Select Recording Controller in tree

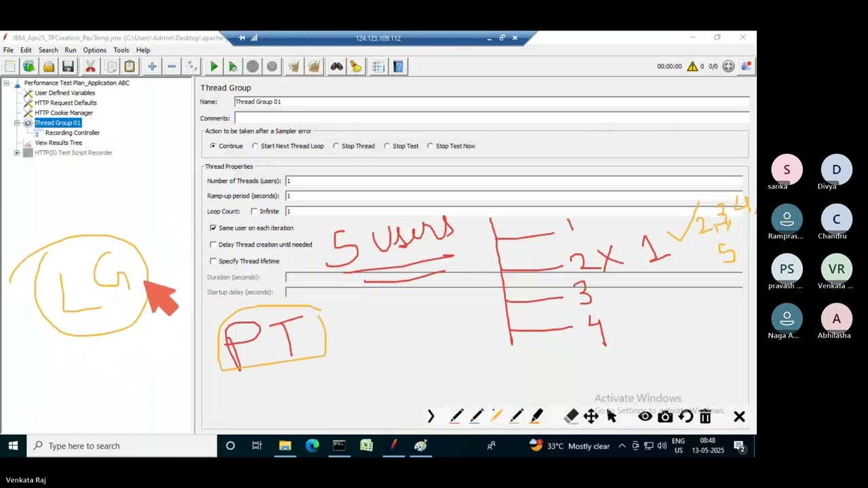tap(73, 133)
